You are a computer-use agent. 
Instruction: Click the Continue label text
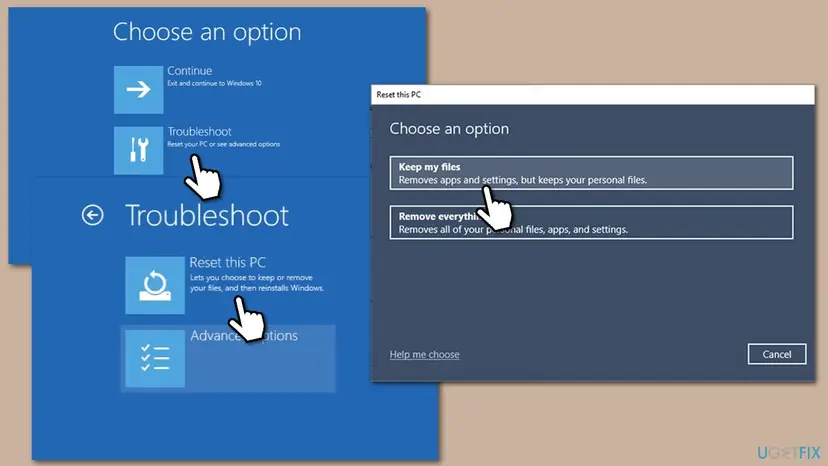point(190,71)
